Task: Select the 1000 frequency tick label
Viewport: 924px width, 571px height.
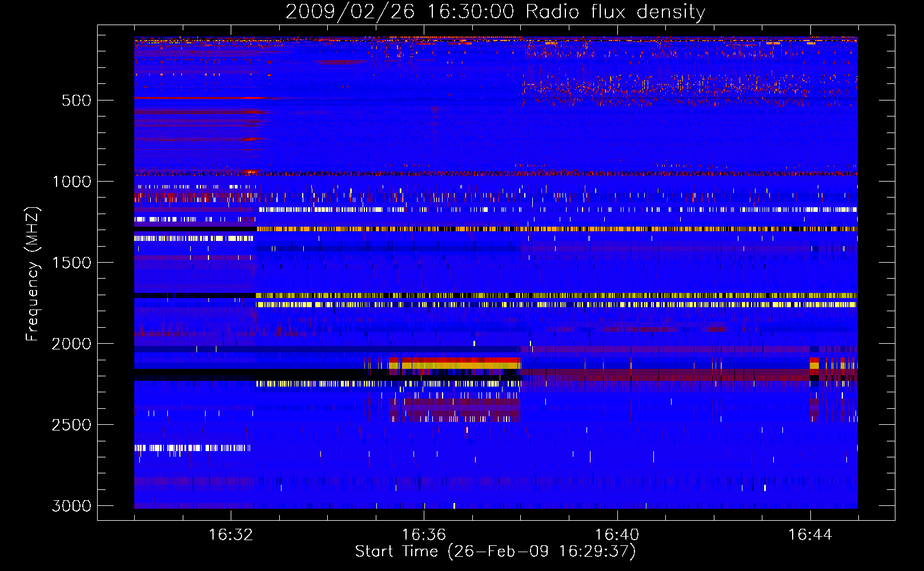Action: (71, 182)
